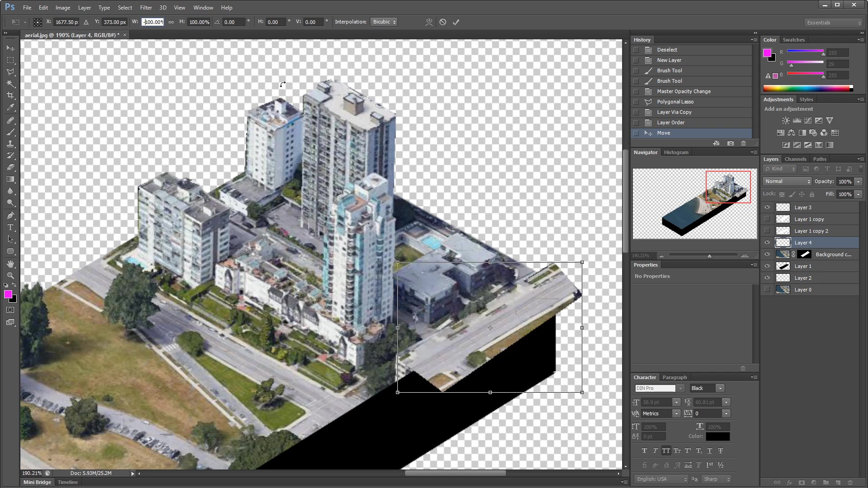Click the foreground color swatch in toolbar
Image resolution: width=868 pixels, height=488 pixels.
[x=8, y=294]
